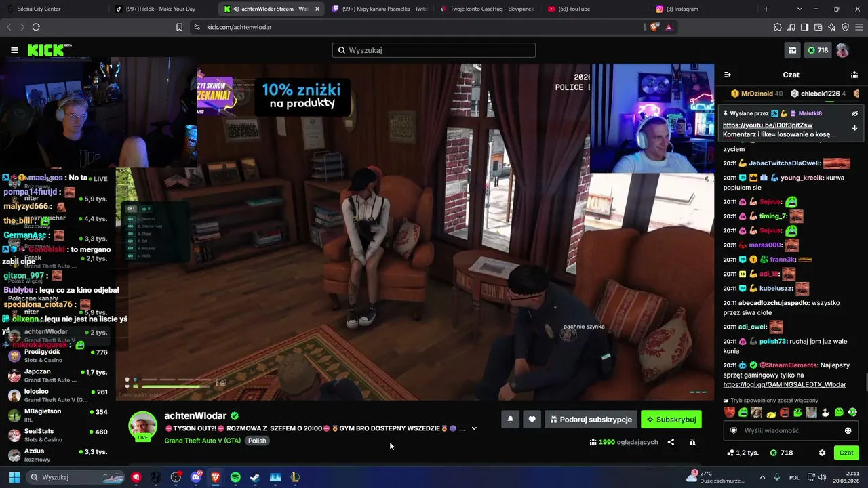Open Leo AI sparkle icon

(x=831, y=27)
